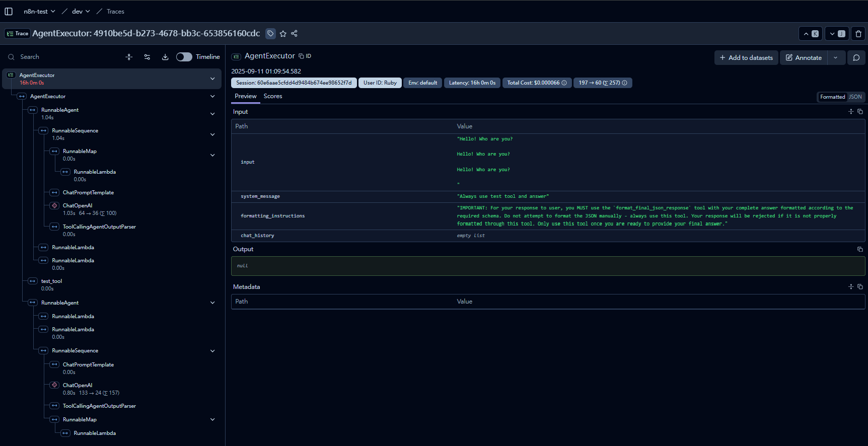This screenshot has height=446, width=868.
Task: Open the n8n-test project dropdown
Action: 39,11
